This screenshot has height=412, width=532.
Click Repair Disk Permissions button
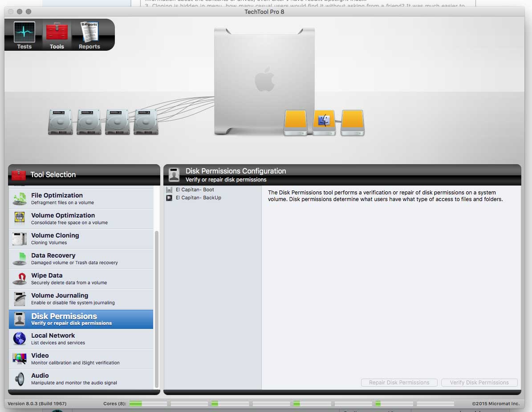[399, 383]
